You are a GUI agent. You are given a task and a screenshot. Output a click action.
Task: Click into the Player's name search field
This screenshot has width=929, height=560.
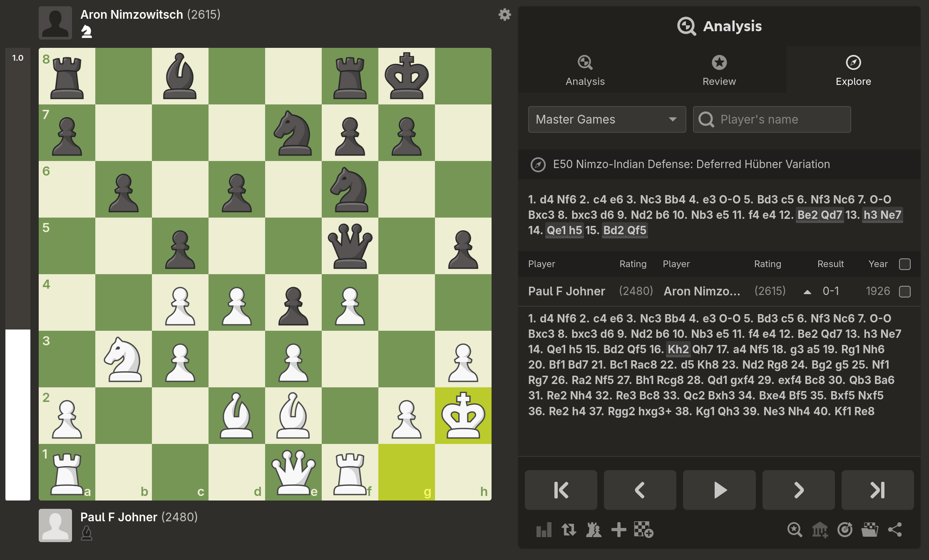pyautogui.click(x=772, y=119)
